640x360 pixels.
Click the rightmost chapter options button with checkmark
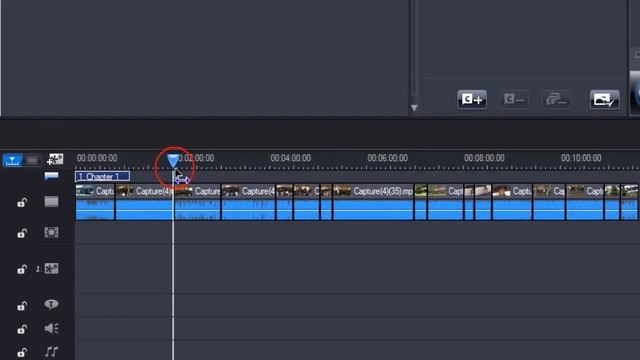[604, 100]
